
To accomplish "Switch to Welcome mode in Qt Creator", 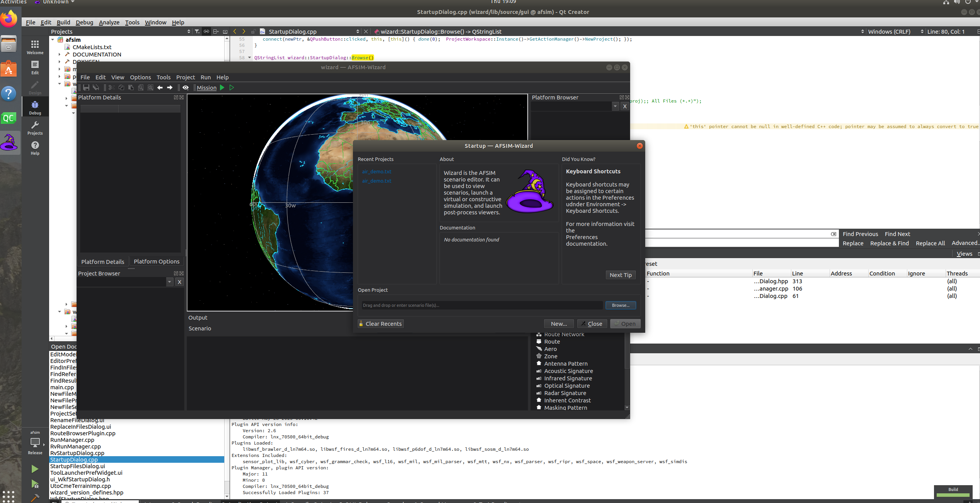I will pos(35,46).
